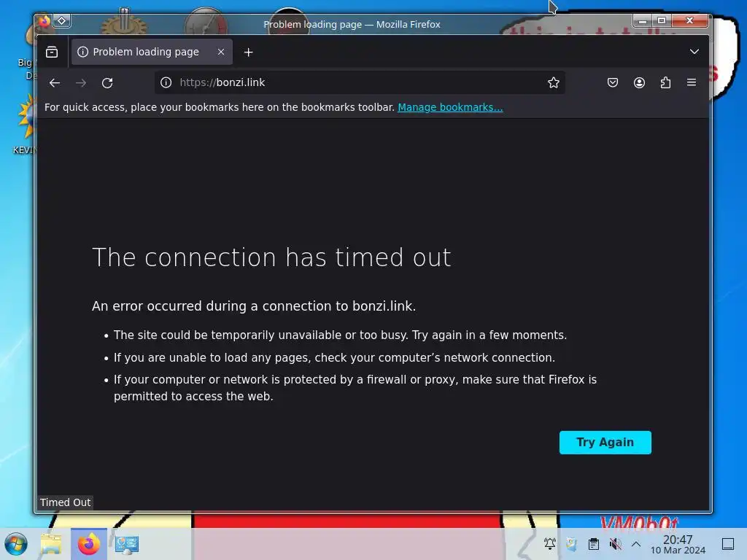Toggle the muted volume tray icon

point(615,544)
